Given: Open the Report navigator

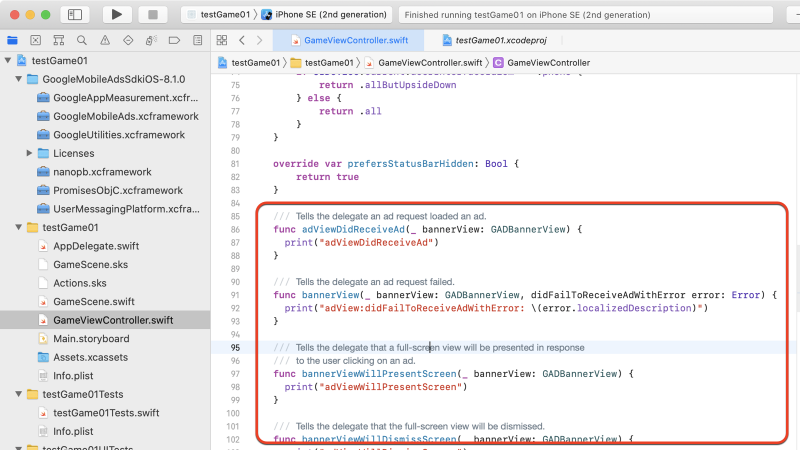Looking at the screenshot, I should 197,40.
